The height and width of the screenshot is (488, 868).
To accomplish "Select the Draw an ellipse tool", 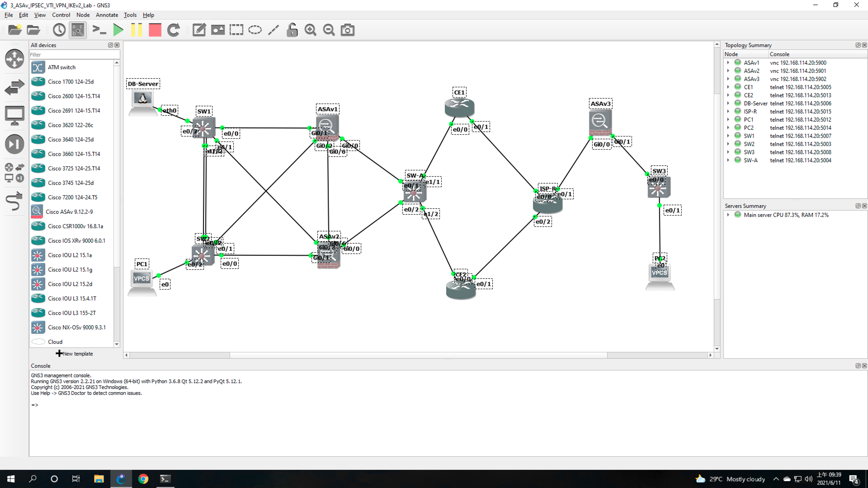I will 255,30.
